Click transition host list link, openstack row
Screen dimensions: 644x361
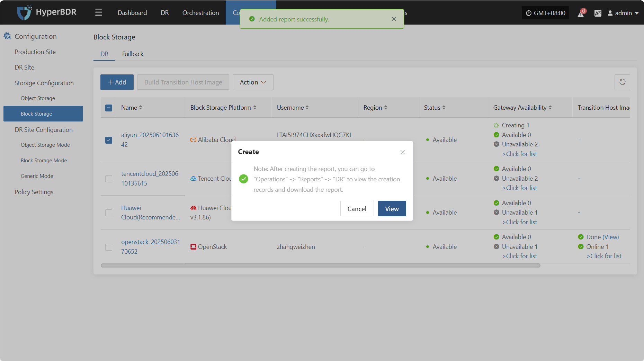tap(604, 256)
